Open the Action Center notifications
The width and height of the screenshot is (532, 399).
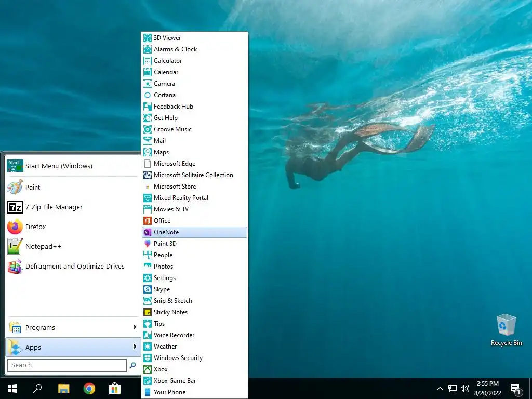[515, 389]
